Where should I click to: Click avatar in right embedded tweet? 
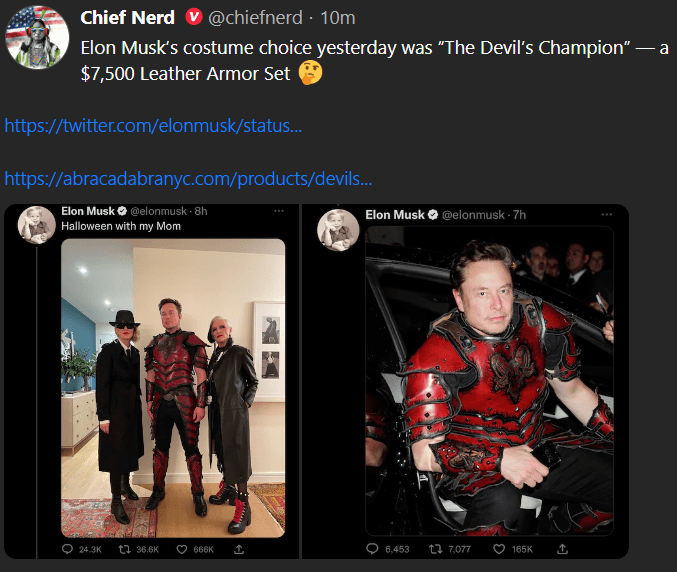(337, 229)
